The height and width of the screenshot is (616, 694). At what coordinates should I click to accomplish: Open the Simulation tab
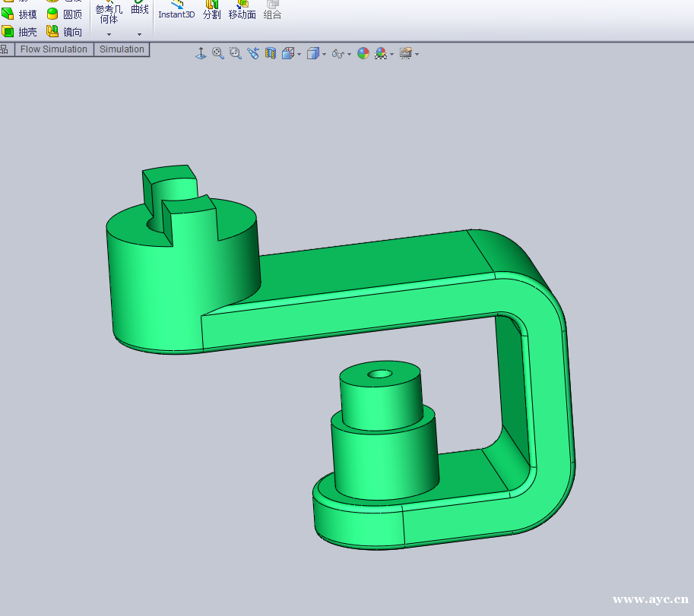[x=122, y=49]
